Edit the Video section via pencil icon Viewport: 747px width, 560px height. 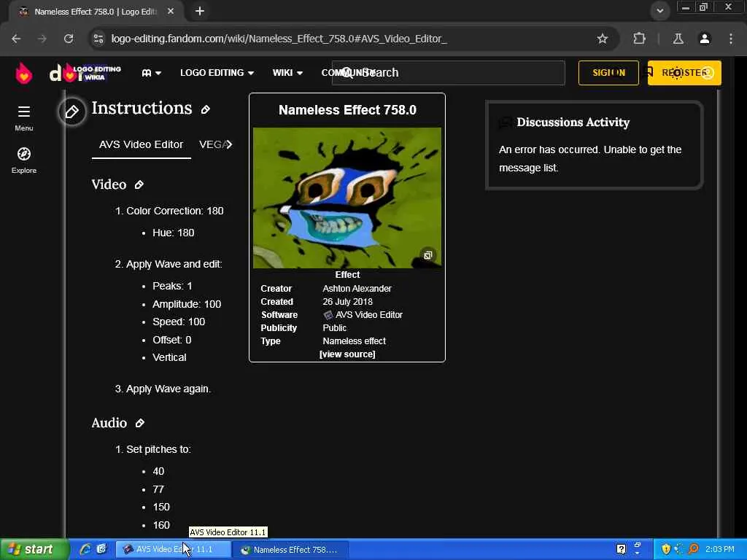(139, 184)
